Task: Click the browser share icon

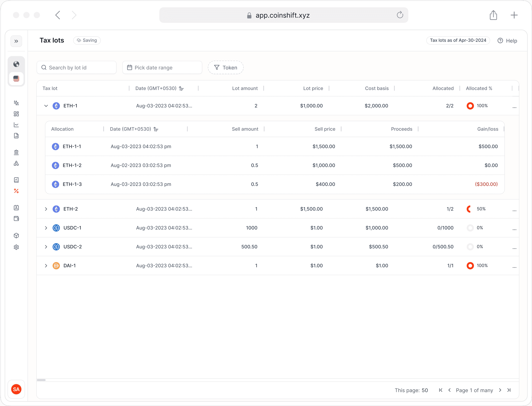Action: pos(493,15)
